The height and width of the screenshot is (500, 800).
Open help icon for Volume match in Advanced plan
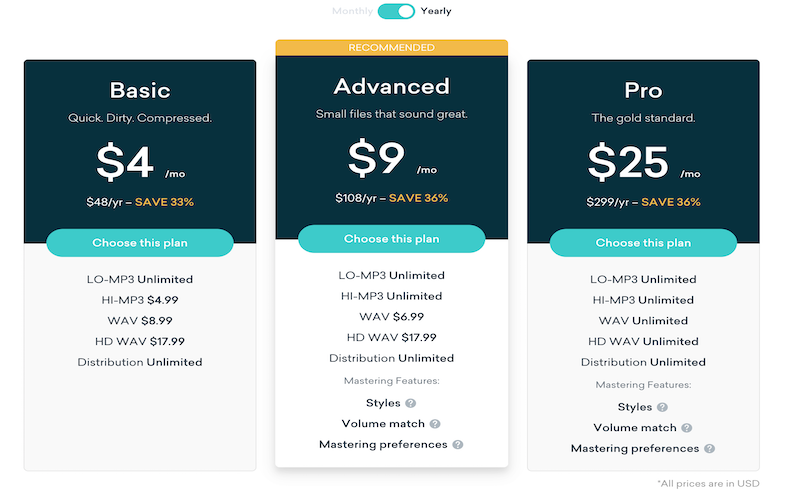435,423
